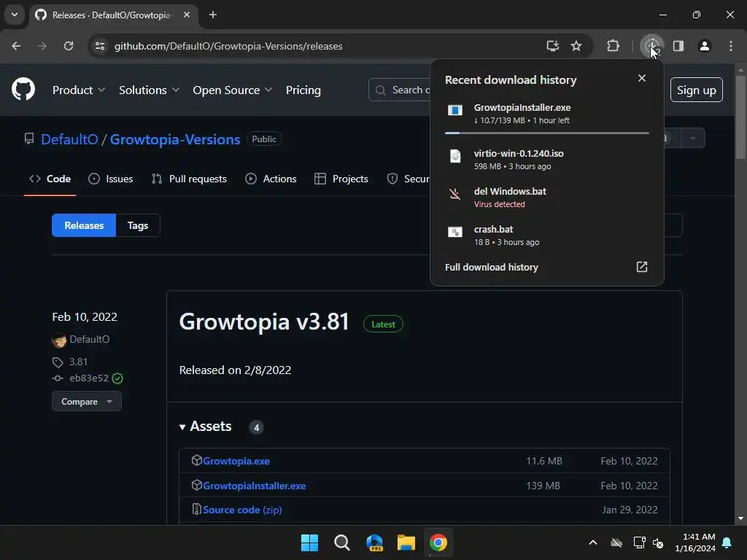Image resolution: width=747 pixels, height=560 pixels.
Task: Switch to the Pull requests tab
Action: tap(189, 179)
